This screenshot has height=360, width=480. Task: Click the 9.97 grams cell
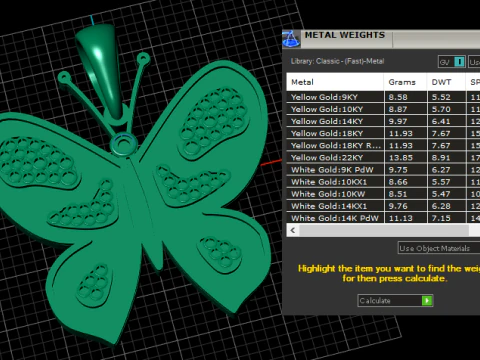(x=405, y=121)
